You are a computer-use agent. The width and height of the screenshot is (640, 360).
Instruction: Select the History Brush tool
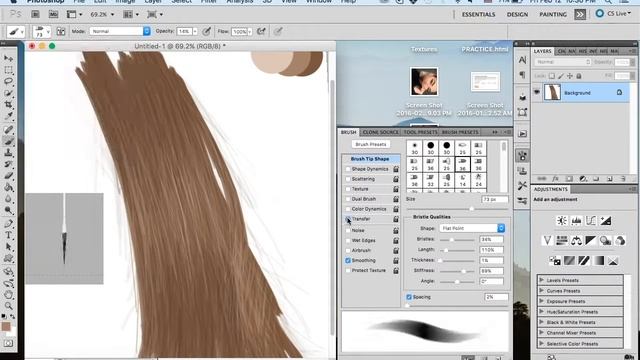(8, 164)
